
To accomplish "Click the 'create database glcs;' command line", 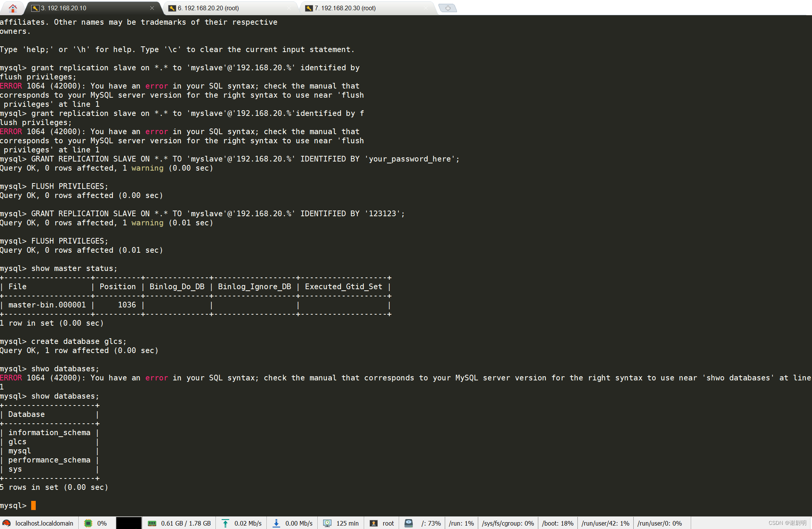I will 79,341.
